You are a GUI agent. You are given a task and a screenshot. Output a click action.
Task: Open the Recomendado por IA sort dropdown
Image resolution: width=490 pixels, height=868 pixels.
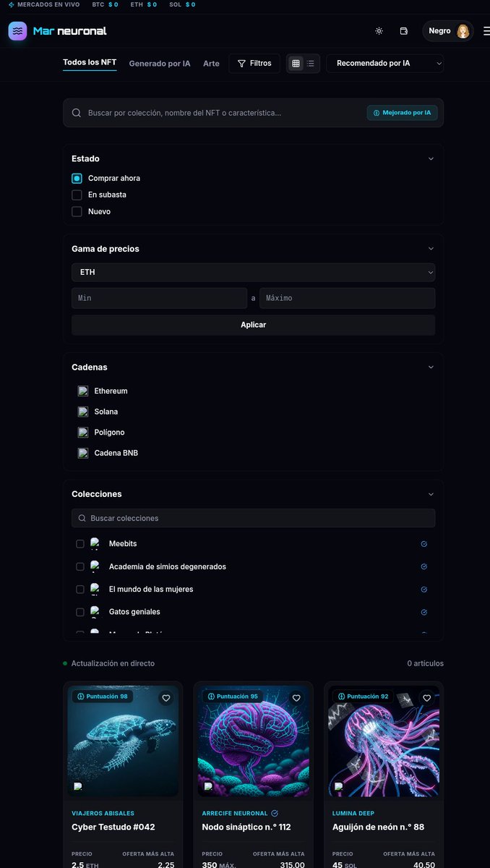click(x=384, y=64)
